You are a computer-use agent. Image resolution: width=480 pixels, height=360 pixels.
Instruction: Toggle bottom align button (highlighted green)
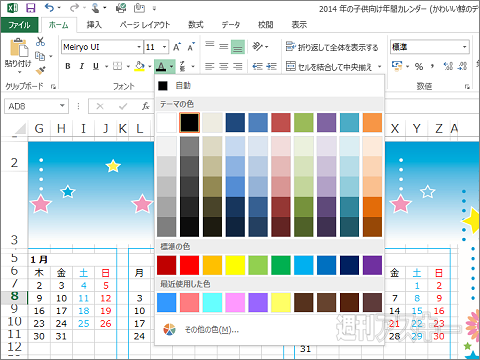[x=238, y=47]
